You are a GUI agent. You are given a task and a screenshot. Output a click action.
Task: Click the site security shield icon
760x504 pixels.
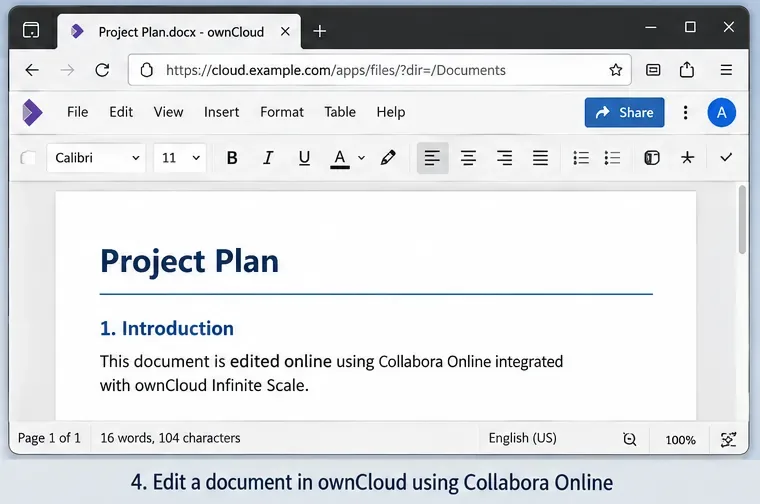(146, 70)
